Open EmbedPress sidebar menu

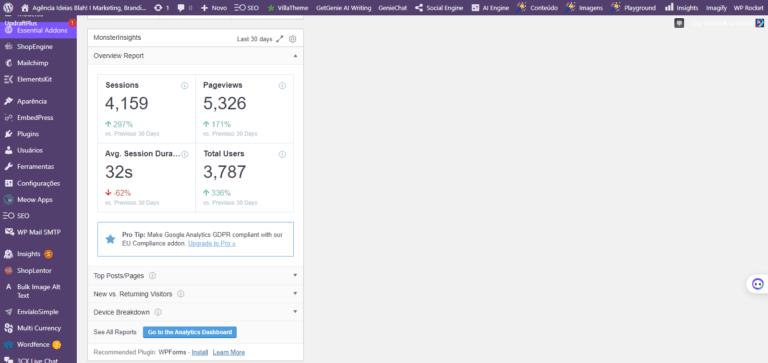[x=38, y=118]
